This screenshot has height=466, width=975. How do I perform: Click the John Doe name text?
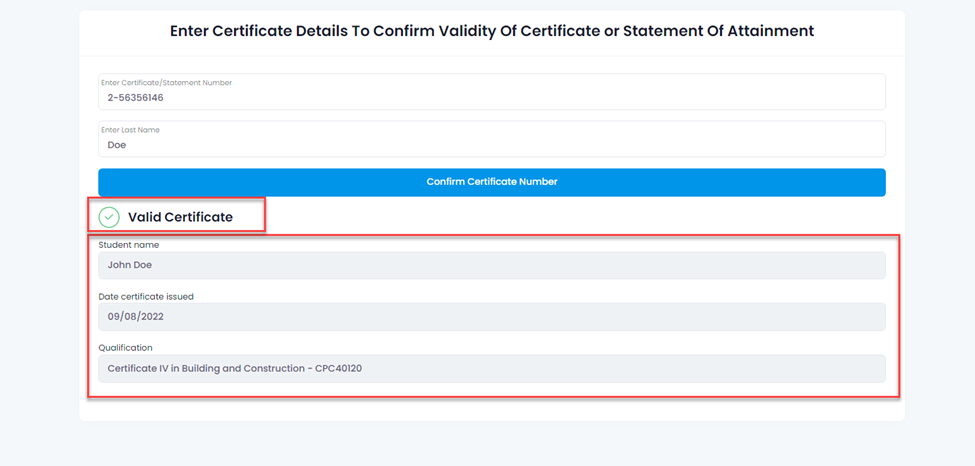click(x=130, y=265)
